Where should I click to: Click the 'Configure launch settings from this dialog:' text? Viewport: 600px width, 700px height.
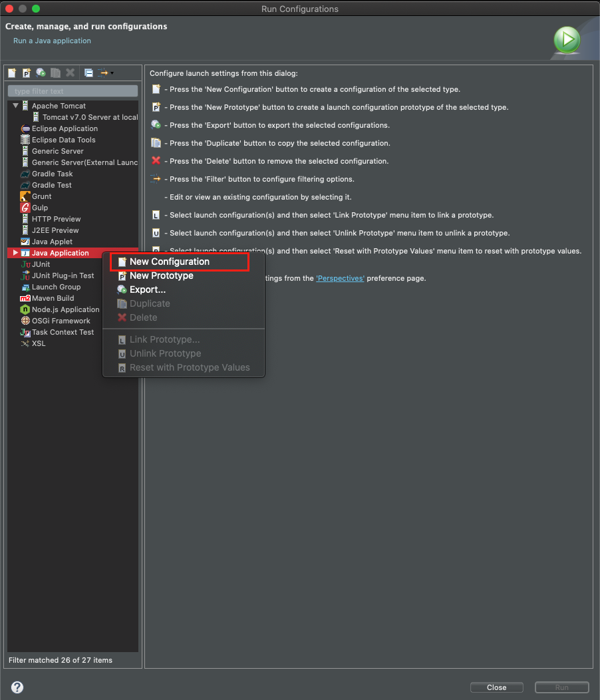[x=224, y=73]
